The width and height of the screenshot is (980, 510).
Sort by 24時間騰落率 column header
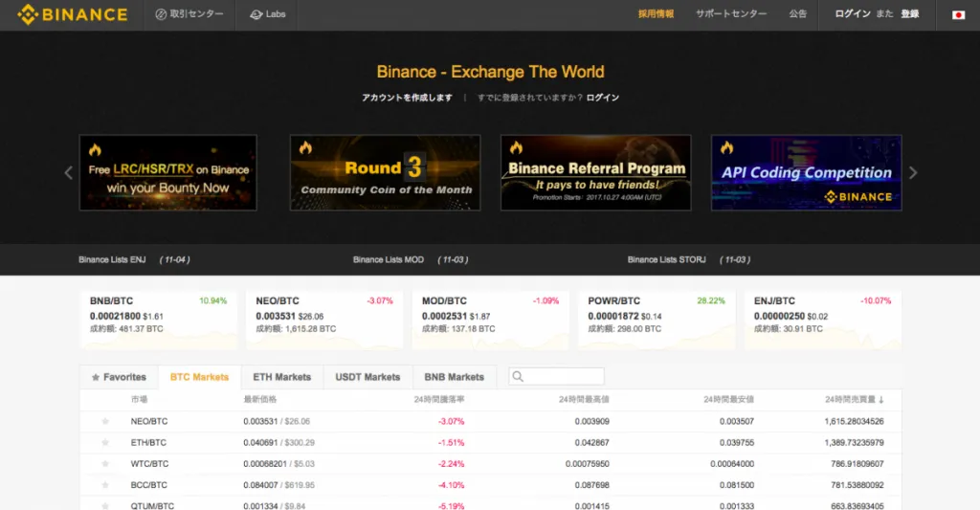click(439, 399)
